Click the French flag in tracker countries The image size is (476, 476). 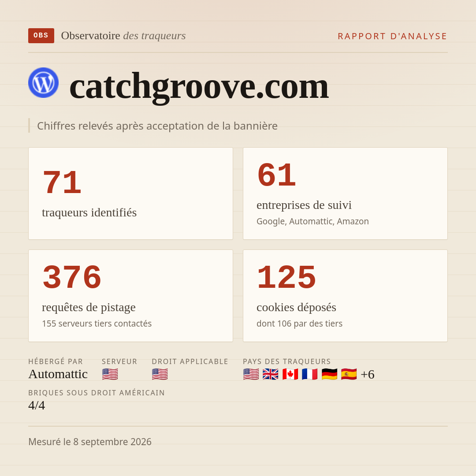point(310,374)
